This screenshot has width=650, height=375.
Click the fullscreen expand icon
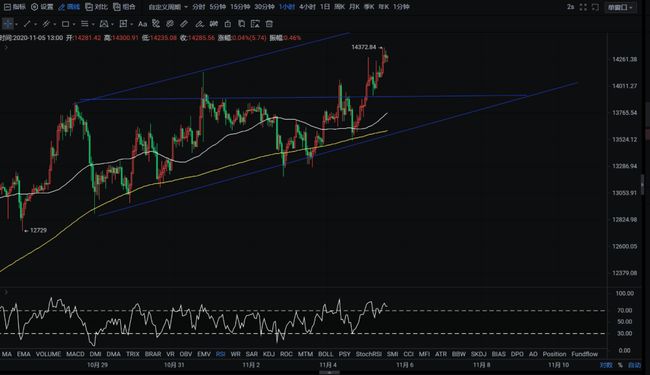tap(583, 7)
